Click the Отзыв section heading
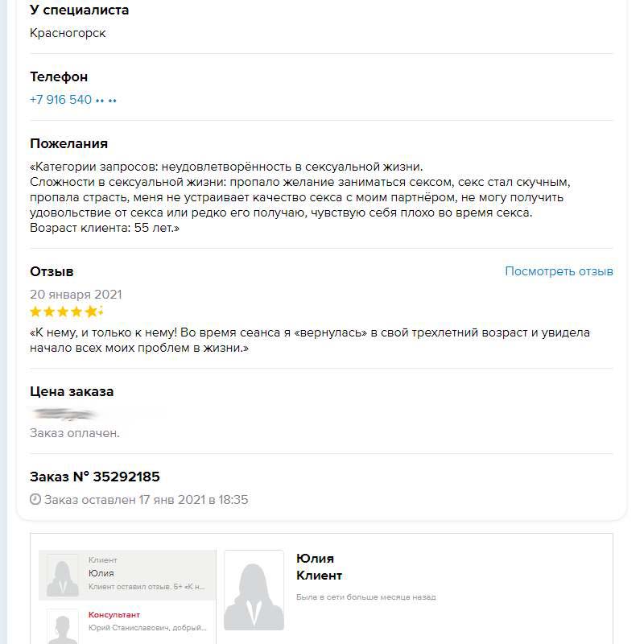The image size is (644, 644). click(52, 271)
